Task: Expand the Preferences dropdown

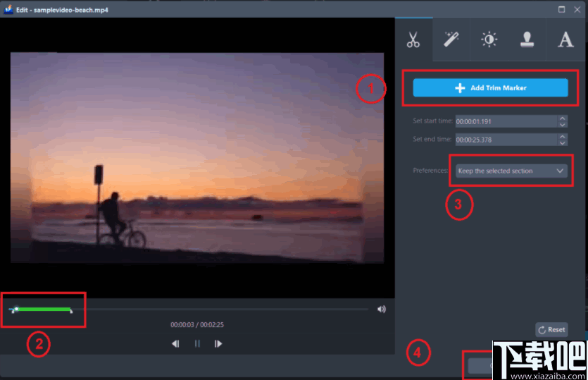Action: pos(511,171)
